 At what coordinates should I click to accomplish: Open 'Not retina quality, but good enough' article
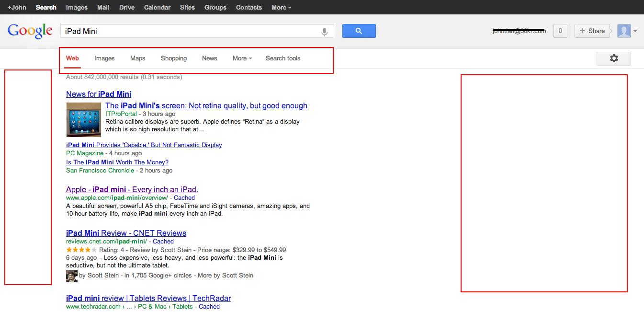pyautogui.click(x=206, y=105)
